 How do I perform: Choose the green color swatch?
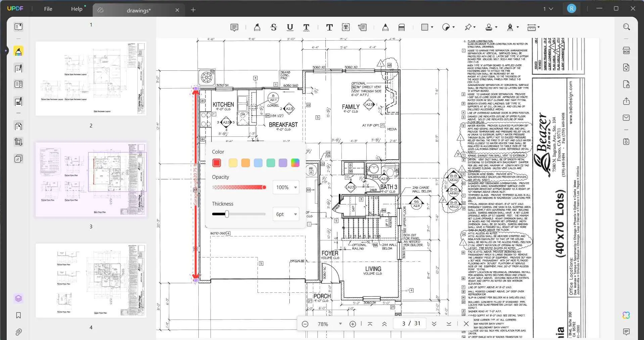click(271, 163)
